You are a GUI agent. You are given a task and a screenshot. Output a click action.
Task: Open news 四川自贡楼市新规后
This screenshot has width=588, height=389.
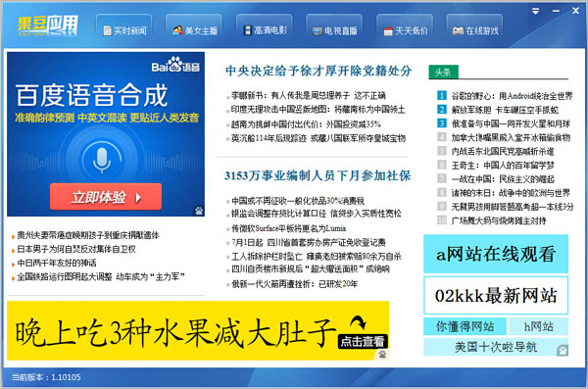(x=311, y=269)
